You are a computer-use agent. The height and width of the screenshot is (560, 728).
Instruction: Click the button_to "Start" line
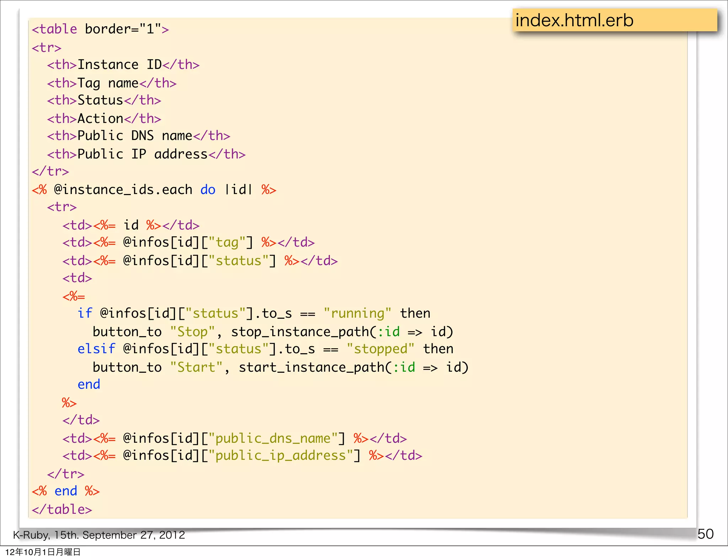[281, 367]
